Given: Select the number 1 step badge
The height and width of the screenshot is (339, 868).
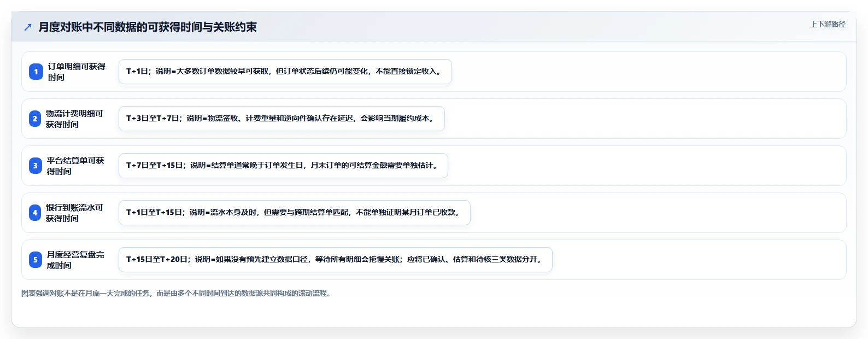Looking at the screenshot, I should (36, 72).
